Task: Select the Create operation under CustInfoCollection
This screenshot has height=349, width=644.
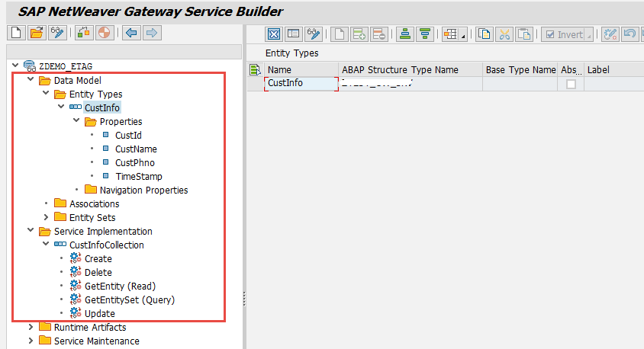Action: click(x=98, y=259)
